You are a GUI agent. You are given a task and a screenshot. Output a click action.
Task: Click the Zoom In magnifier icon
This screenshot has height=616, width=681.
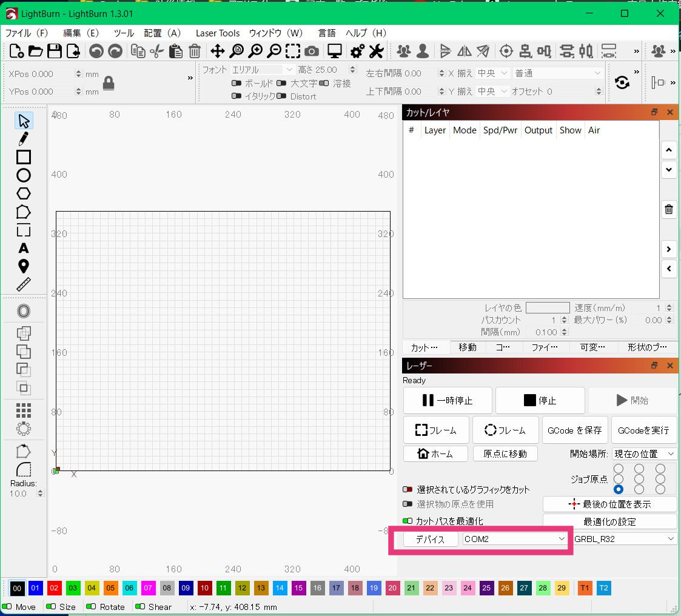[255, 51]
